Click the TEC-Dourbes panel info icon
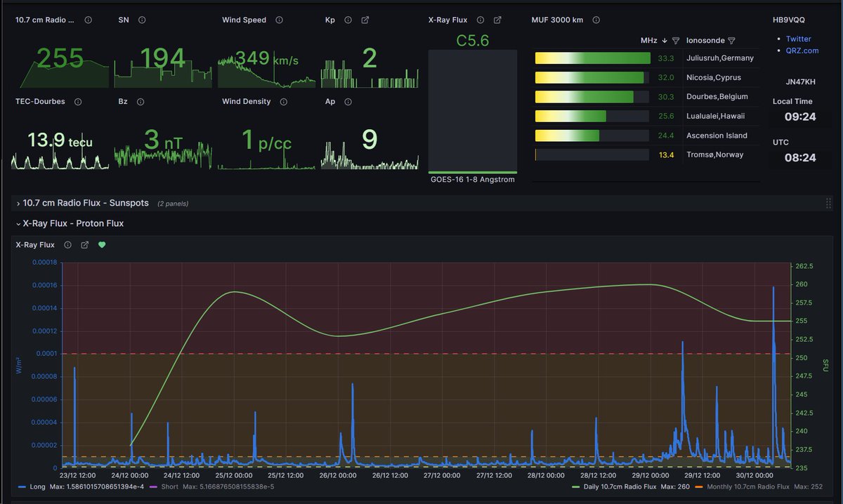843x504 pixels. pos(78,102)
